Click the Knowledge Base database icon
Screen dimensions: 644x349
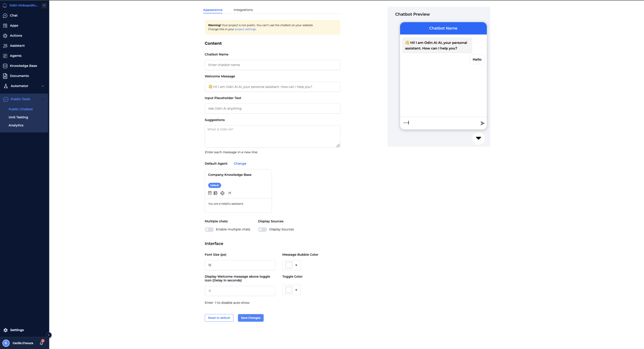click(5, 66)
